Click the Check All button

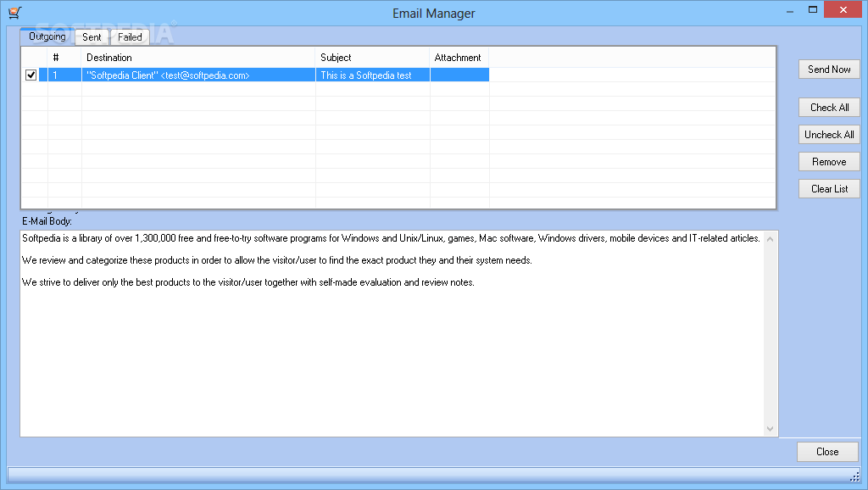click(829, 108)
